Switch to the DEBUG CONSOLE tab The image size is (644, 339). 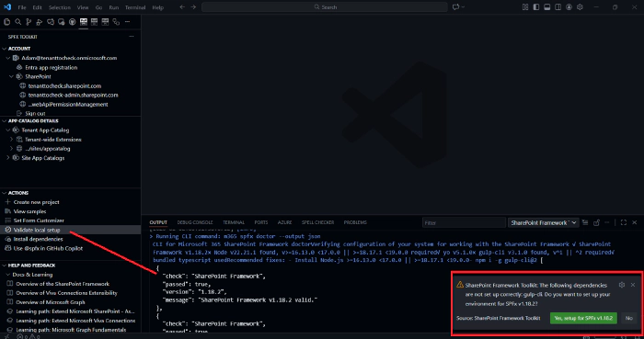click(195, 222)
